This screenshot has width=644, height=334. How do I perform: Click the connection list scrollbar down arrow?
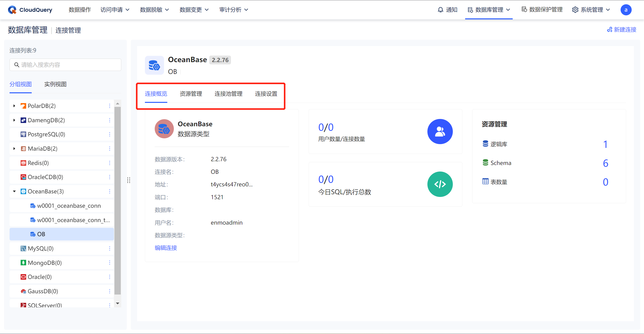[x=117, y=304]
